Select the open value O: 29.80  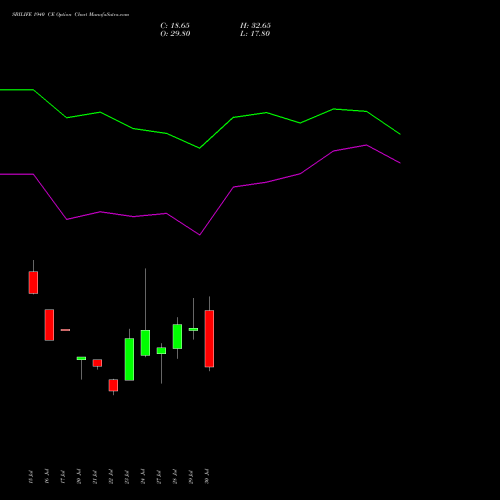click(175, 34)
